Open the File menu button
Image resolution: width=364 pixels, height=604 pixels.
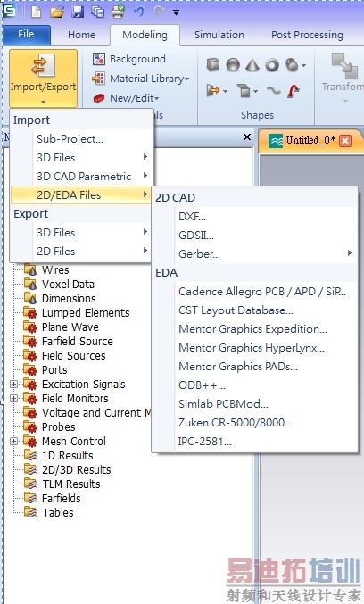point(26,35)
